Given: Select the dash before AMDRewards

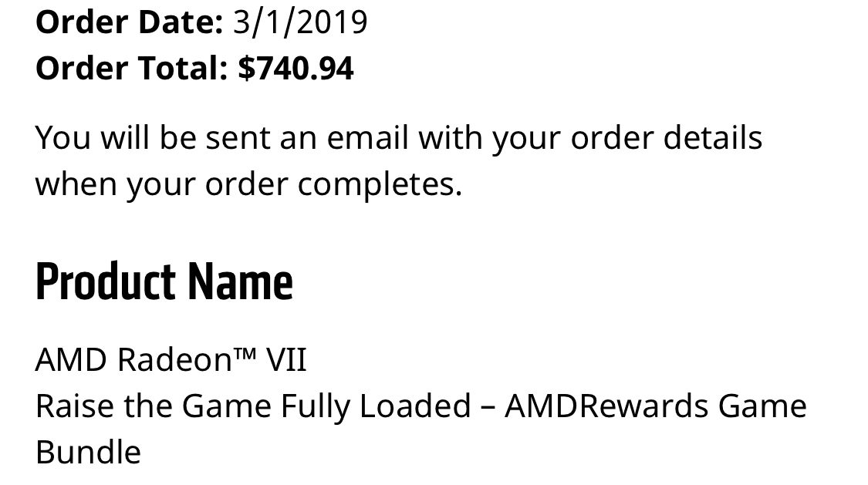Looking at the screenshot, I should [x=488, y=408].
